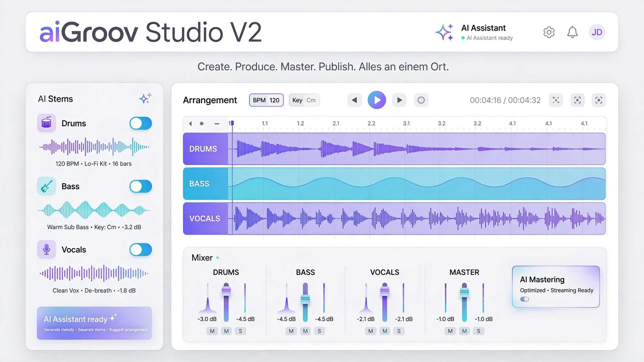This screenshot has width=644, height=362.
Task: Click the AI Assistant ready banner
Action: click(94, 323)
